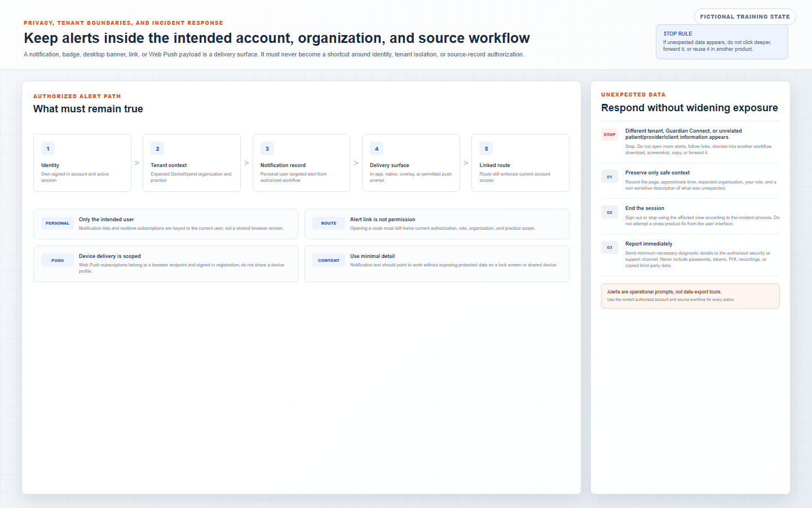Click the CONTENT tag badge

coord(329,261)
